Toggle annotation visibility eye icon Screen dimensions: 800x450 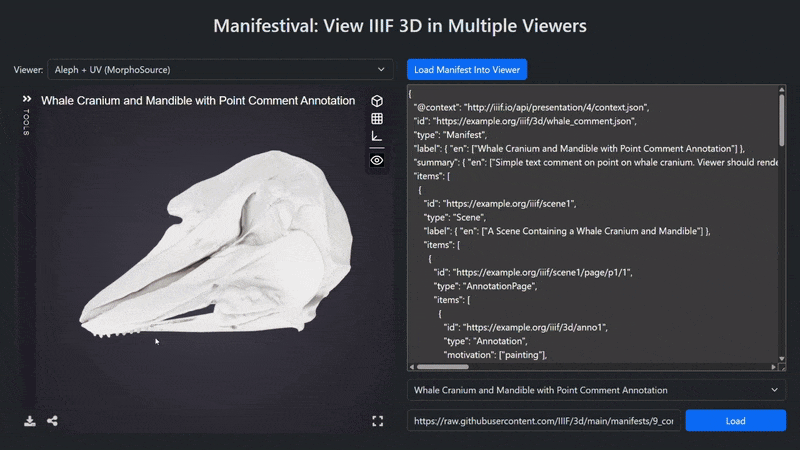pos(377,160)
